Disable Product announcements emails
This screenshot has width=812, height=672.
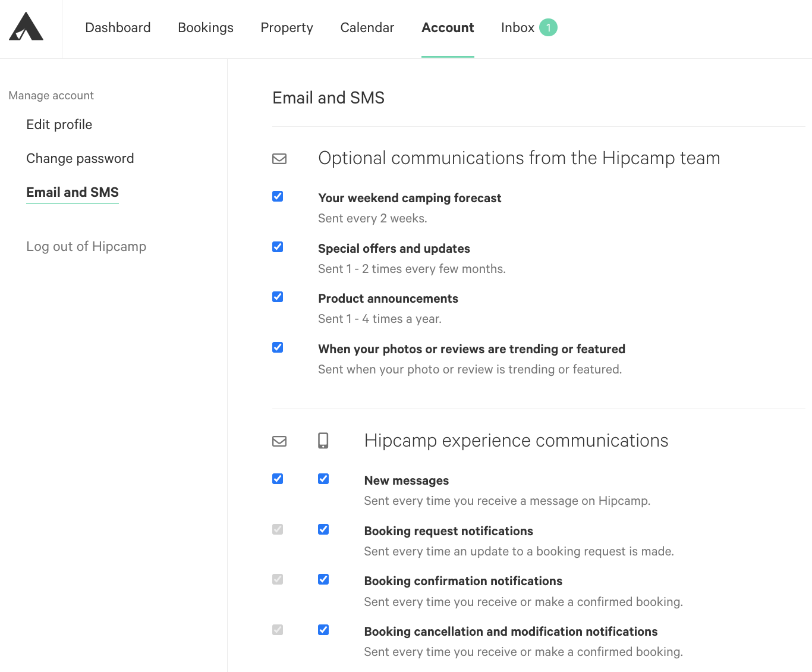[x=278, y=297]
